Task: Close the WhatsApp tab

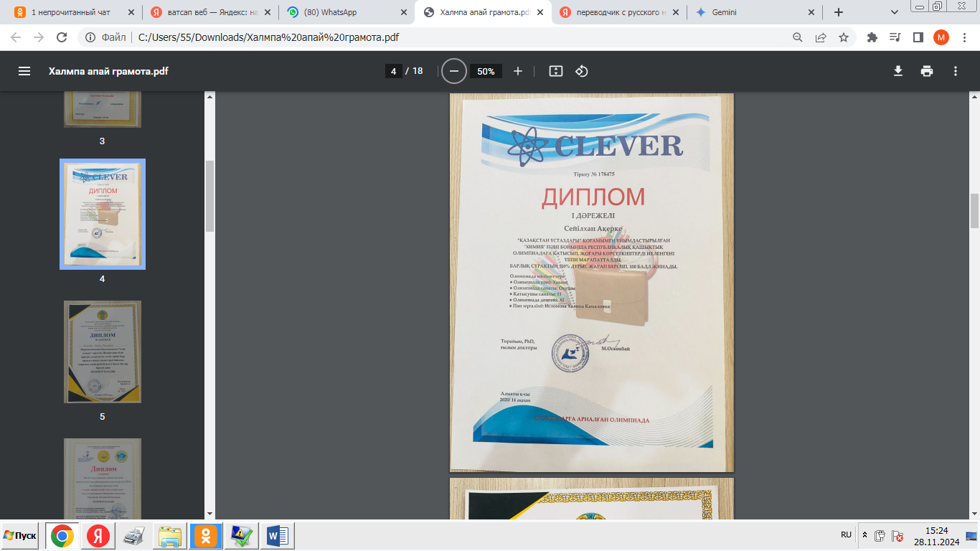Action: [403, 12]
